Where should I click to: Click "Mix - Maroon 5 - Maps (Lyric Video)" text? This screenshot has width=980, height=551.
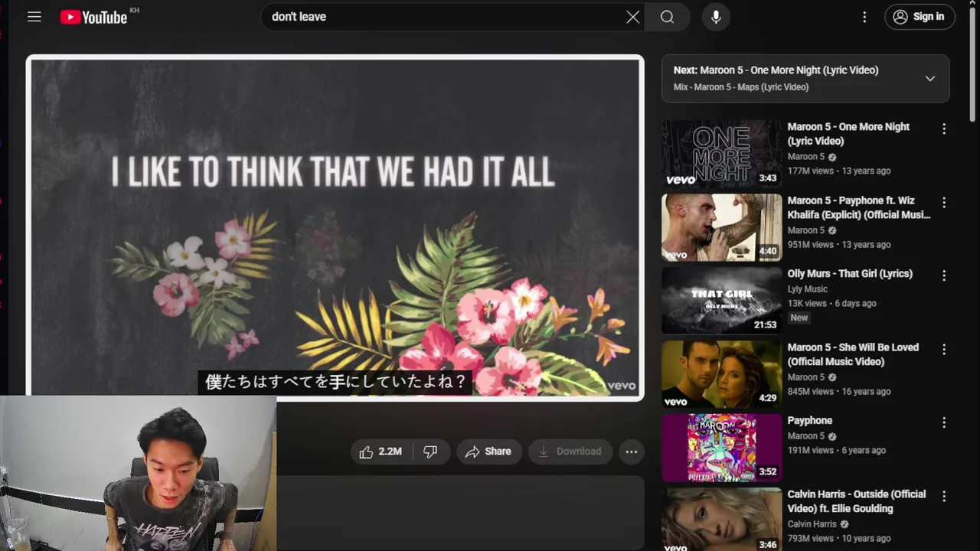pos(741,87)
